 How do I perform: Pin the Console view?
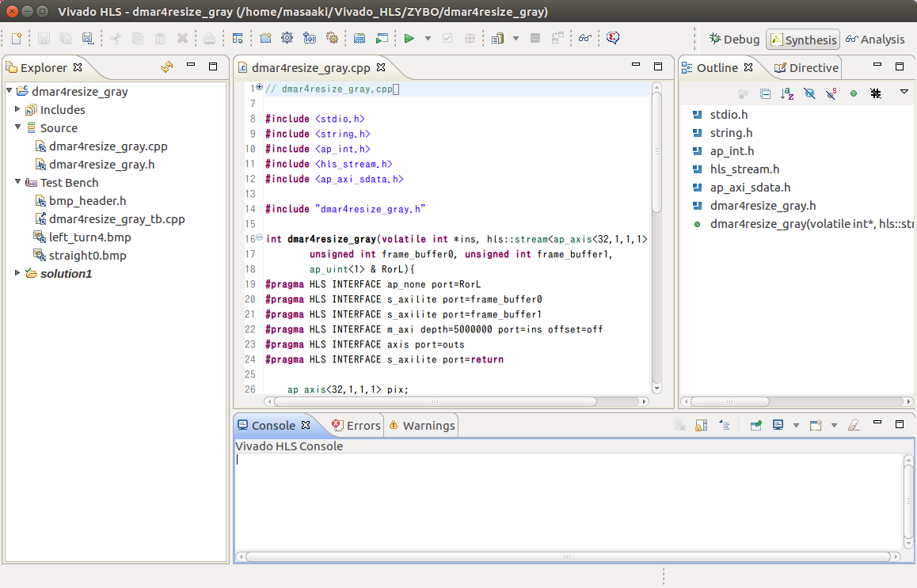756,425
